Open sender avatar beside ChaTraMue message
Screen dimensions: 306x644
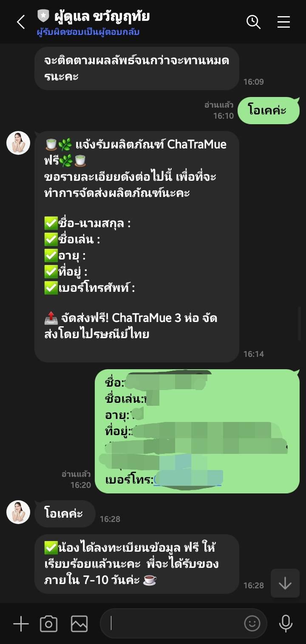(x=18, y=143)
